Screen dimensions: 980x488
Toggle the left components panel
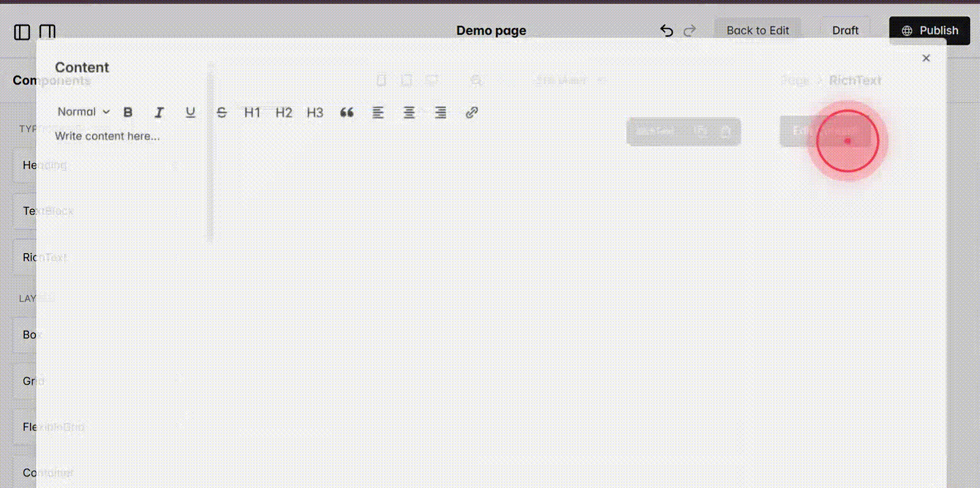click(22, 31)
